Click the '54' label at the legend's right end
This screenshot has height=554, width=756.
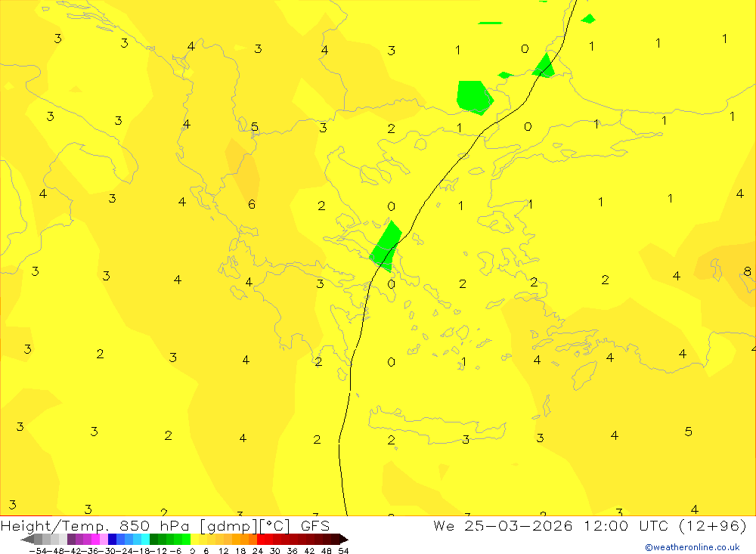coord(343,551)
